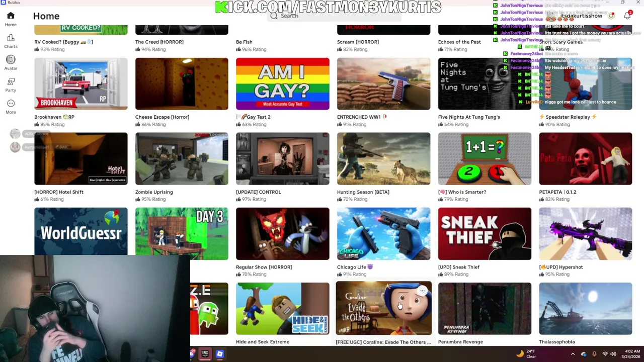
Task: Open the Robux balance icon
Action: (611, 16)
